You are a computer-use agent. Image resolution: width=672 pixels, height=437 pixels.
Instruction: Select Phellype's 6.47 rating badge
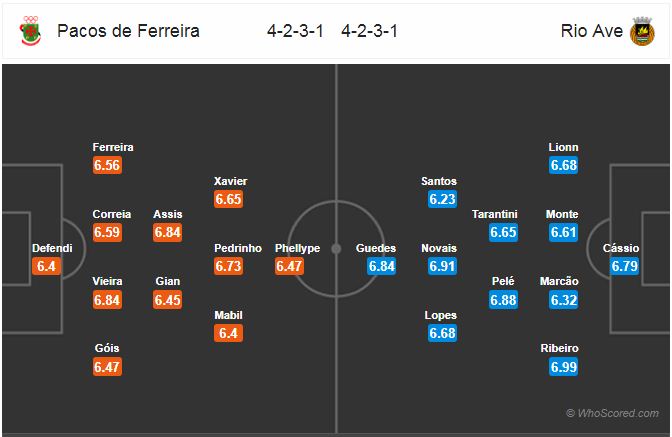(289, 266)
